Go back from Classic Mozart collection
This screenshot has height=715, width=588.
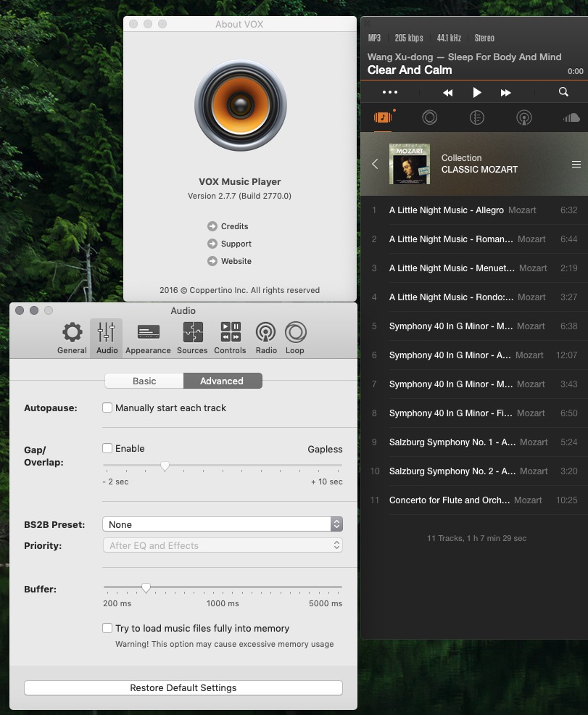[x=375, y=164]
